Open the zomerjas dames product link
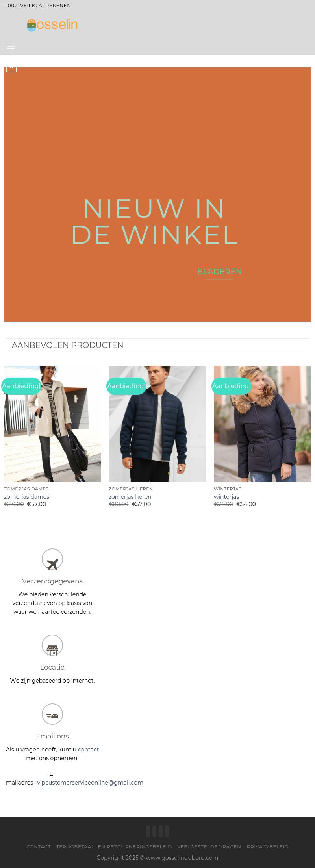This screenshot has height=868, width=315. point(27,497)
